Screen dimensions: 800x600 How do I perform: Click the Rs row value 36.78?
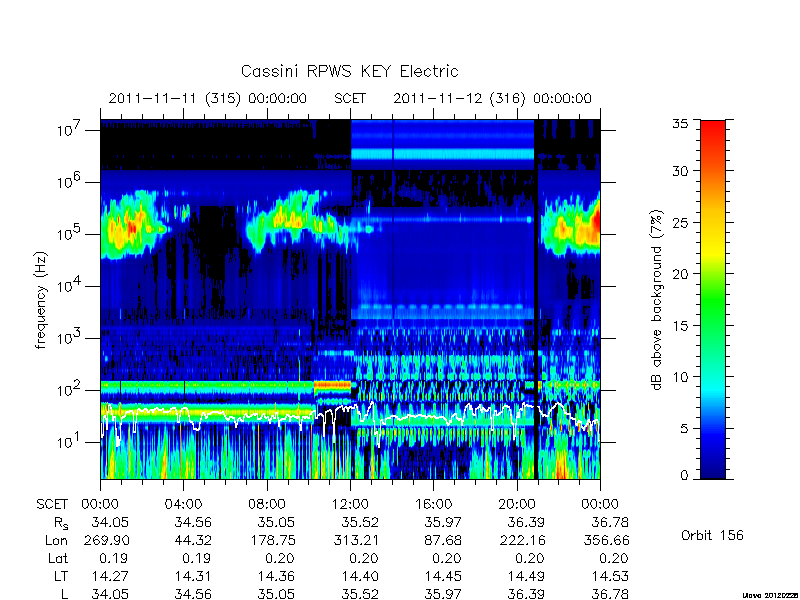[610, 522]
